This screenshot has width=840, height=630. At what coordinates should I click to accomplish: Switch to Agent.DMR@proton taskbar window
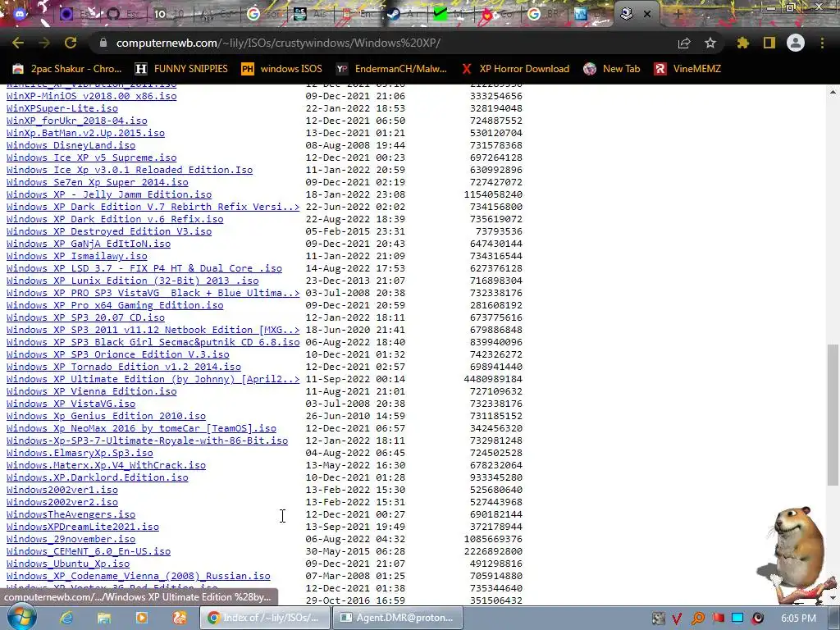click(397, 618)
